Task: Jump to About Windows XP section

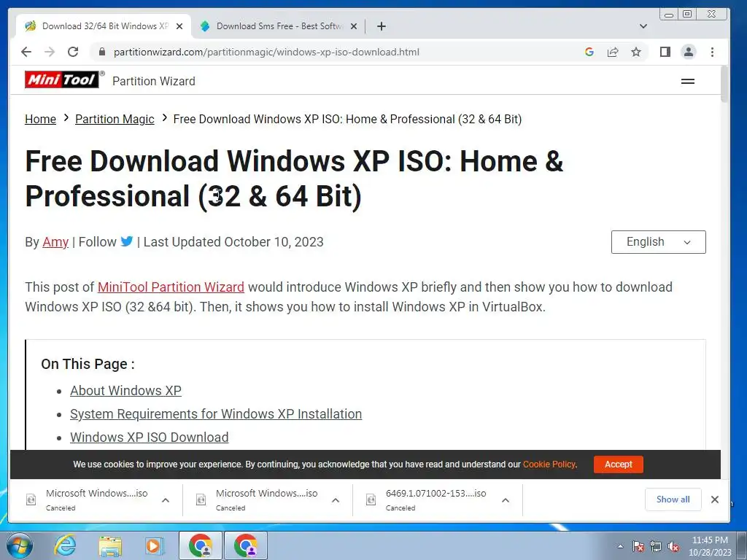Action: [x=125, y=391]
